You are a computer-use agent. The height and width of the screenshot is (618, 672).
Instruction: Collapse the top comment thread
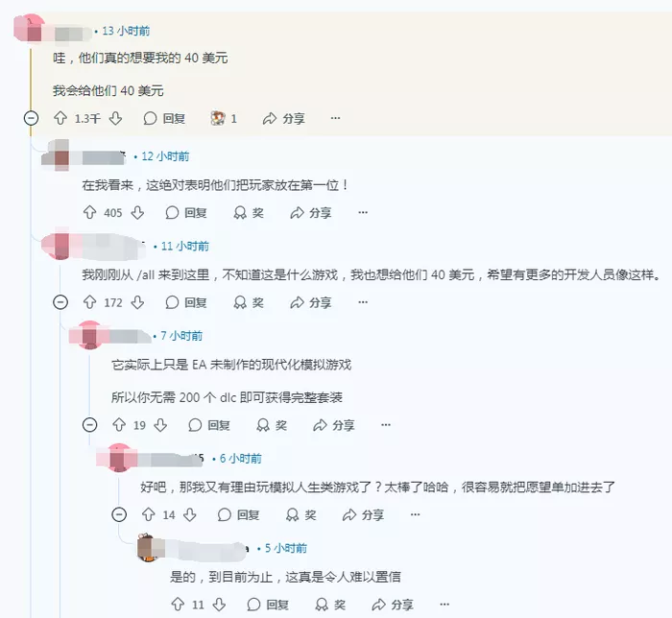click(x=32, y=118)
